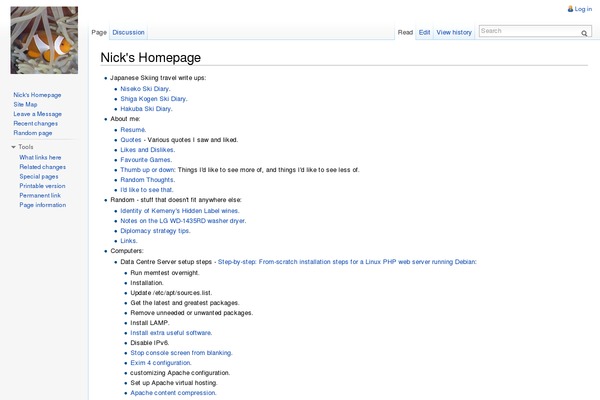Click the clownfish site logo
This screenshot has width=600, height=400.
44,40
